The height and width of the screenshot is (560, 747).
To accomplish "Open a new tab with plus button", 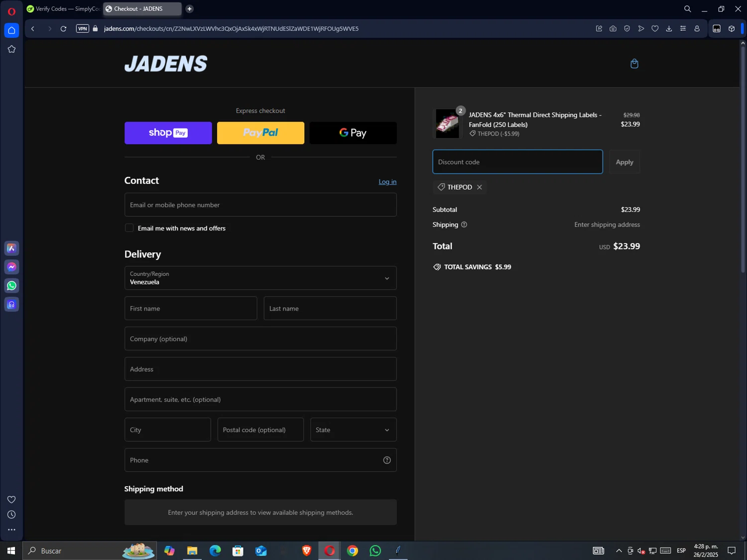I will pos(189,9).
